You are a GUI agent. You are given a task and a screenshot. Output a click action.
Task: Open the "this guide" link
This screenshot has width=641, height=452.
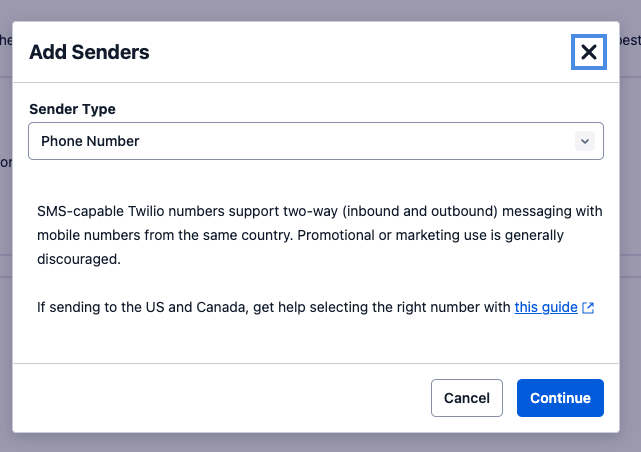pos(546,307)
